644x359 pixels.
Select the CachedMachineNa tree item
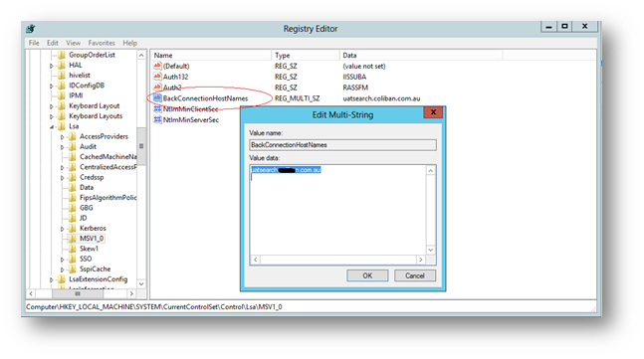coord(108,157)
